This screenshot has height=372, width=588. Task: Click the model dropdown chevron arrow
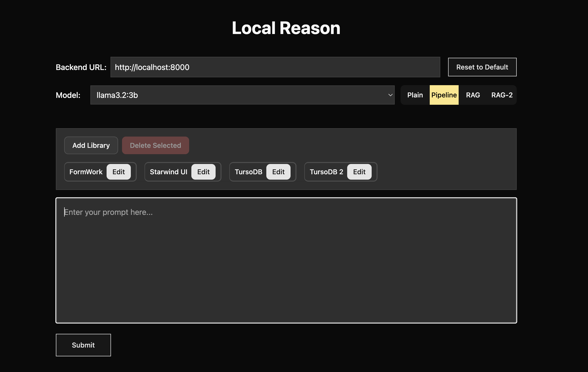(390, 95)
